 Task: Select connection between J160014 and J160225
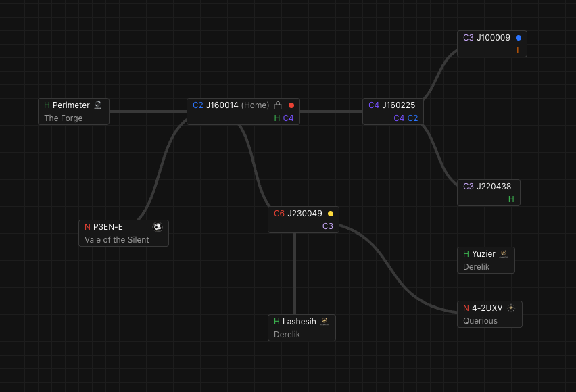[331, 112]
